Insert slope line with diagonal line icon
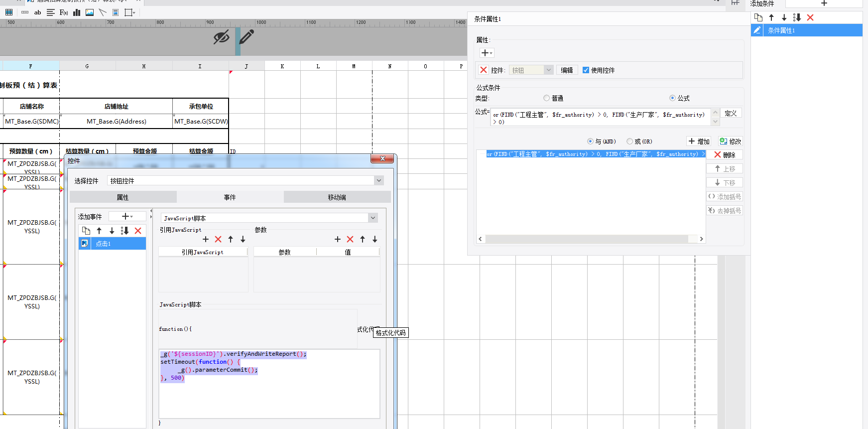The image size is (868, 429). click(103, 12)
